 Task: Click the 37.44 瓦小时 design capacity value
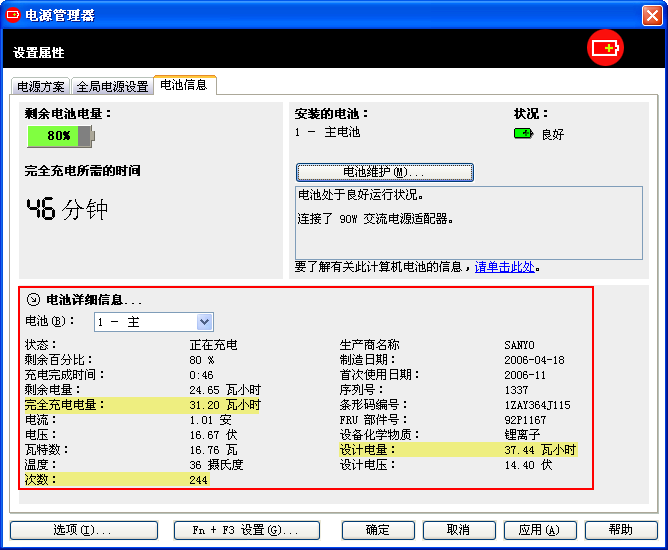(x=540, y=450)
